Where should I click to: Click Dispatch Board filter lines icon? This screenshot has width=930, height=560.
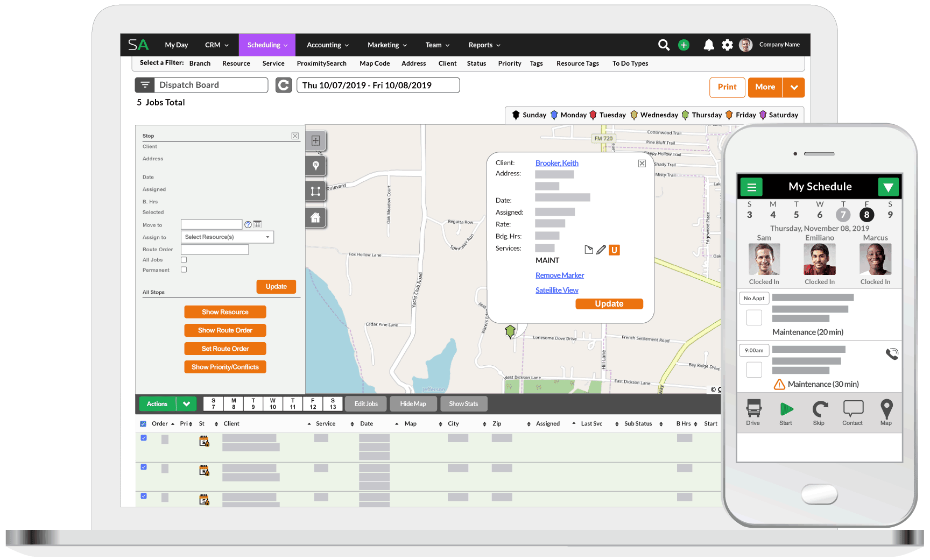[x=145, y=85]
